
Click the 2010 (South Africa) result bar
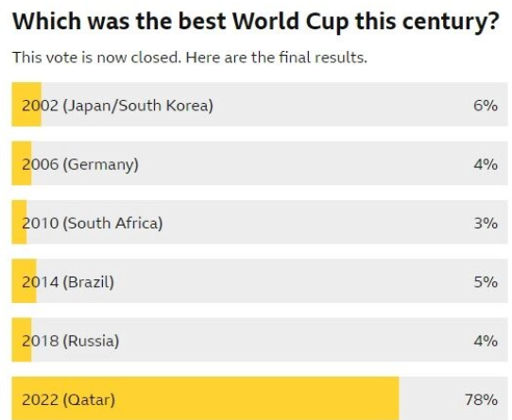(260, 222)
